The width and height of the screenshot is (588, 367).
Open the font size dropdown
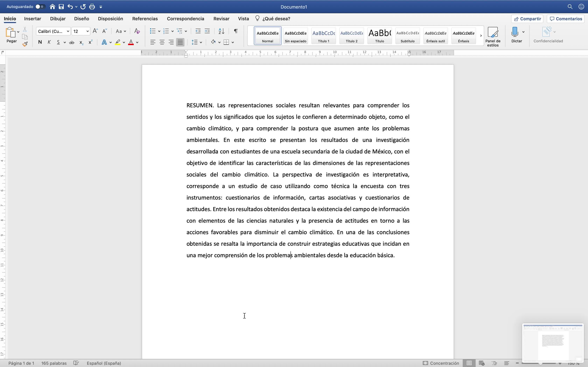tap(87, 31)
